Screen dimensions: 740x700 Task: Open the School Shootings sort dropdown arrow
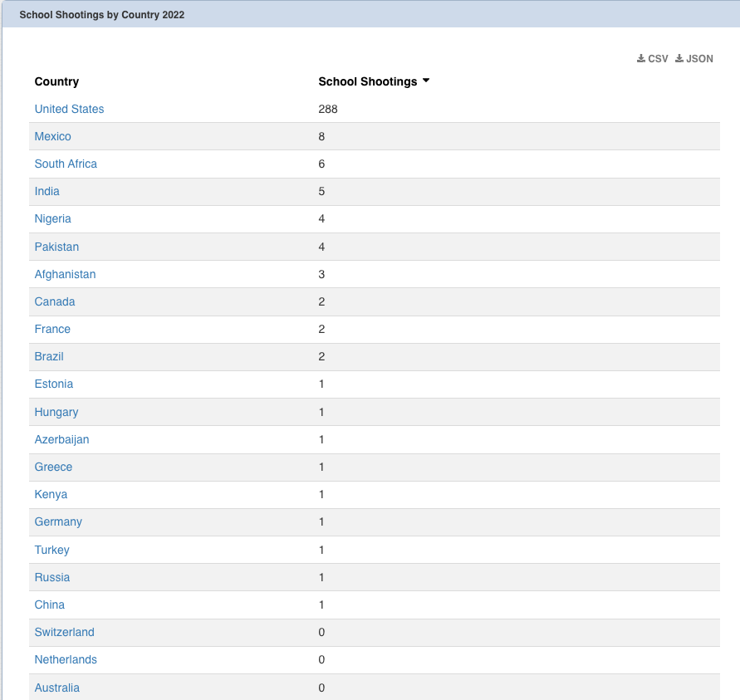[x=426, y=81]
